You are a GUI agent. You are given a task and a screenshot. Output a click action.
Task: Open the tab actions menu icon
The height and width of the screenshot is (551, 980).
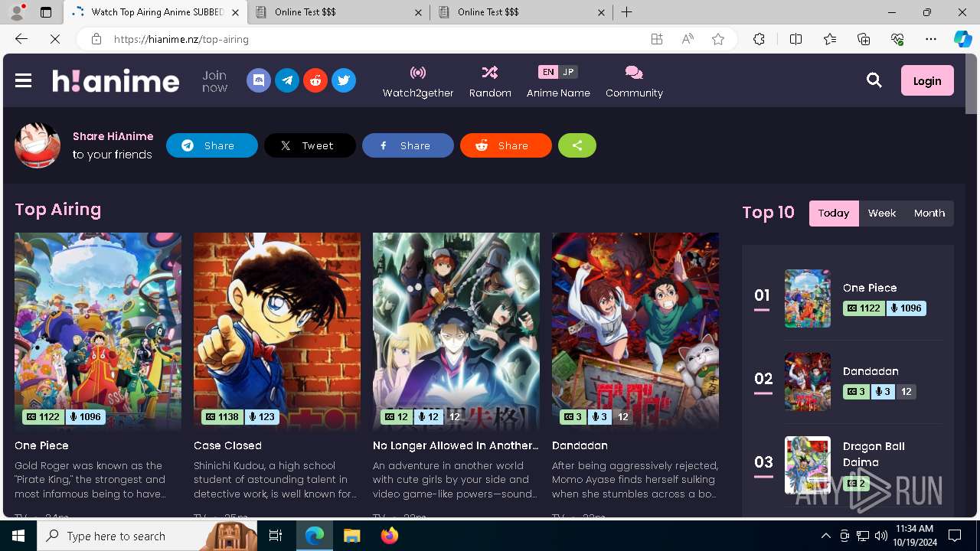(x=46, y=12)
